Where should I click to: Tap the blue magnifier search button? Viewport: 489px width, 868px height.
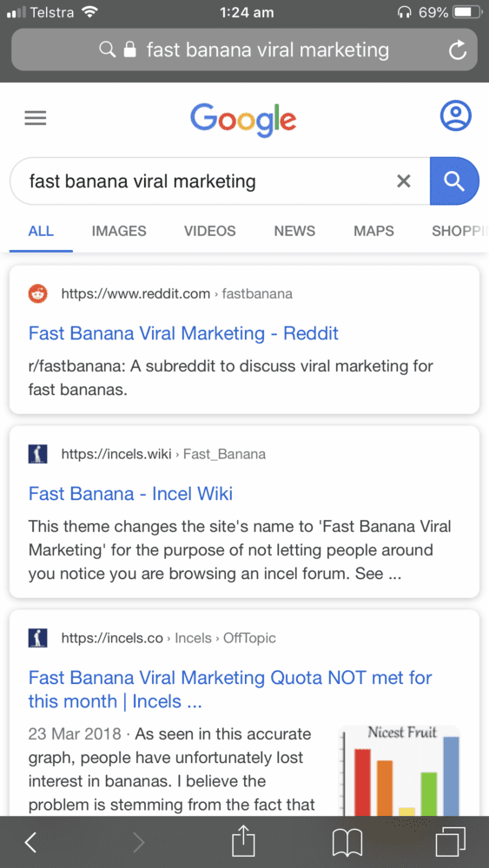[454, 181]
